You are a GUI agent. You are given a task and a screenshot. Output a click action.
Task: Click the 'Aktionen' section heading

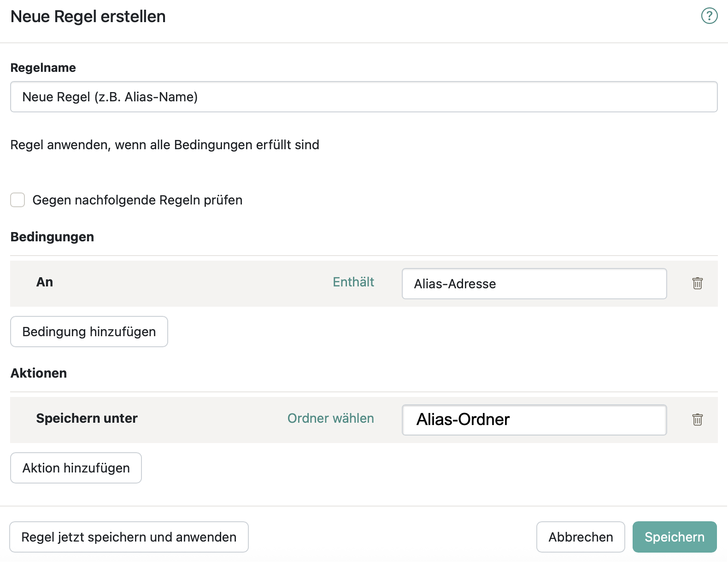[39, 373]
